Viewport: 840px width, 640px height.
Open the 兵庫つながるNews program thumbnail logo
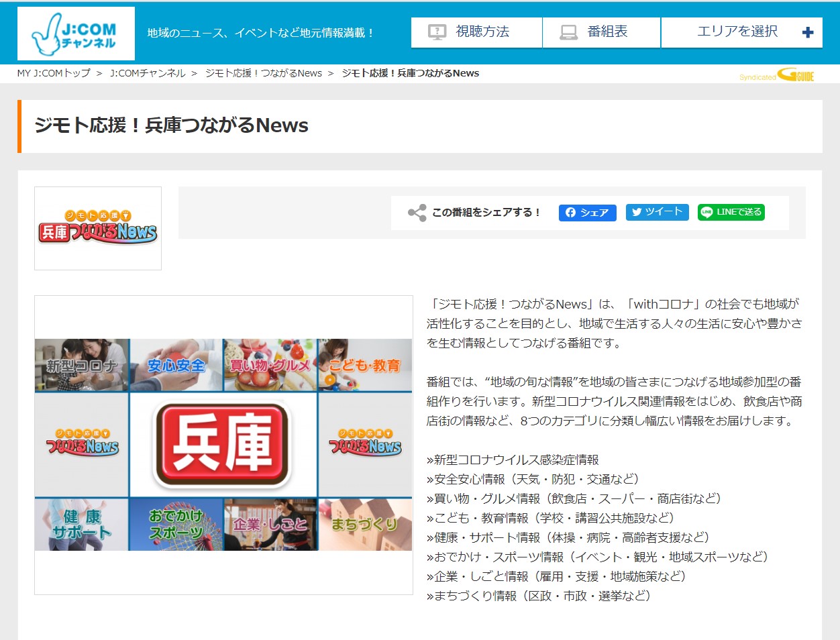pyautogui.click(x=97, y=228)
